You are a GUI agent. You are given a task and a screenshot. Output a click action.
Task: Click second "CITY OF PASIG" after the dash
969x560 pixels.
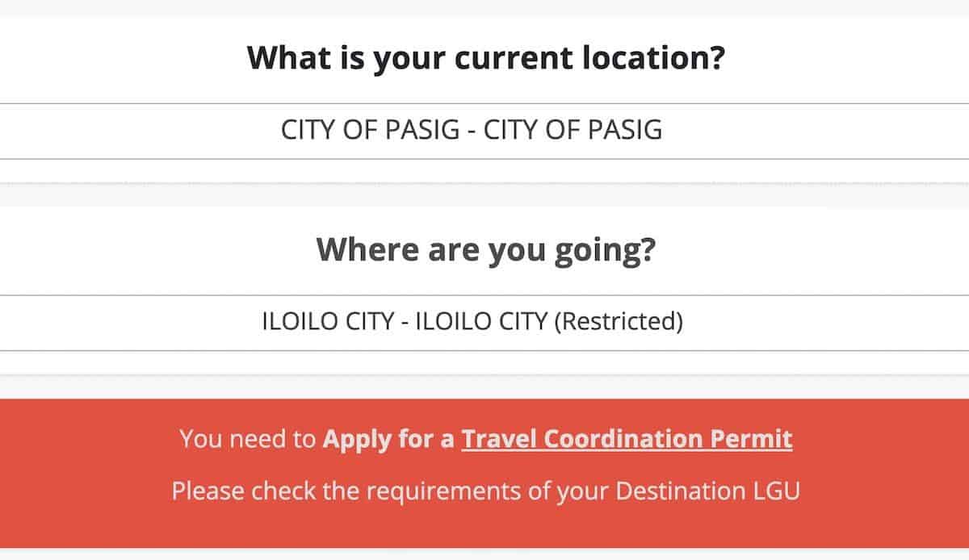[x=573, y=131]
